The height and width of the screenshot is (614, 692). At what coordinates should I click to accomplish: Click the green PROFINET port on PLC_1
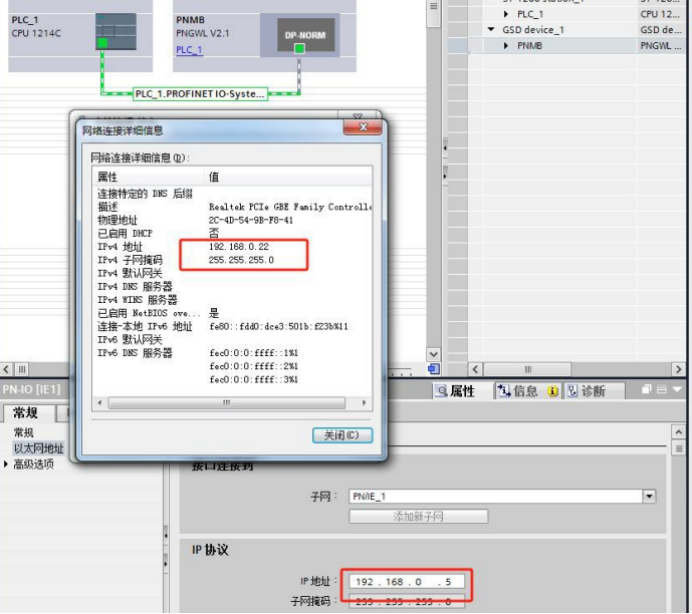[x=102, y=43]
